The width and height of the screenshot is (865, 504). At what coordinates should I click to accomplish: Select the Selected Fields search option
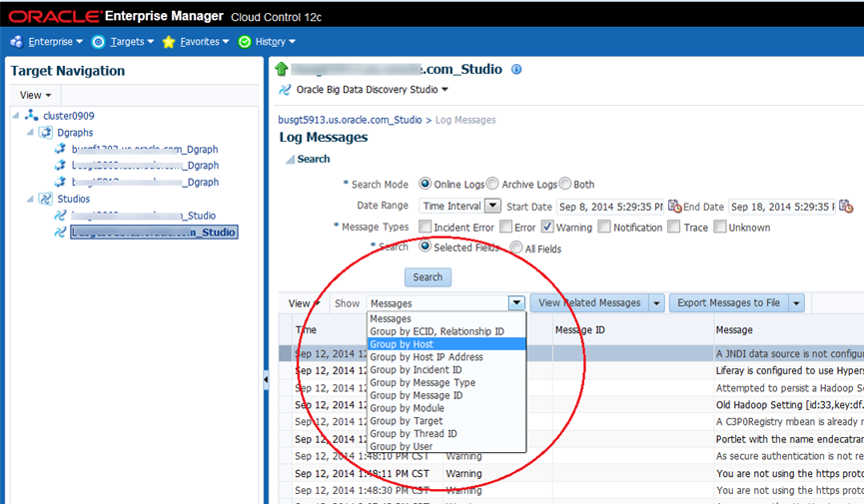(x=425, y=247)
